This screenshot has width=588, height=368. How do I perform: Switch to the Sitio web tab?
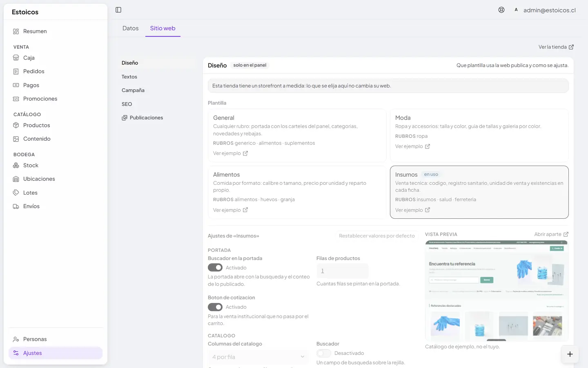[x=163, y=28]
